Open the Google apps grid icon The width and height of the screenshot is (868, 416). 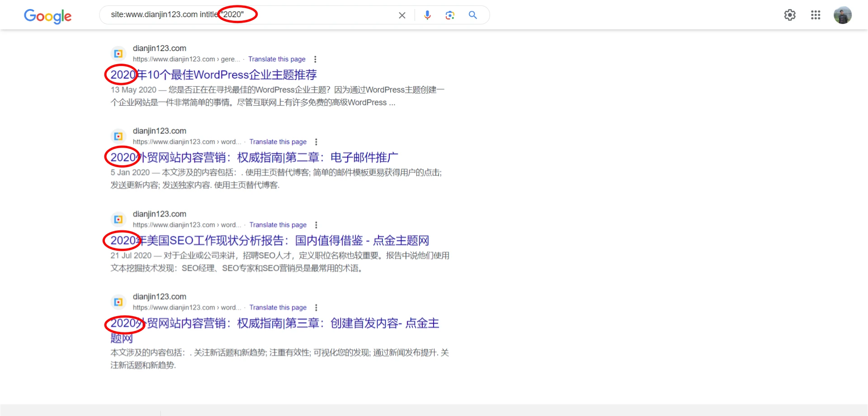[x=816, y=15]
